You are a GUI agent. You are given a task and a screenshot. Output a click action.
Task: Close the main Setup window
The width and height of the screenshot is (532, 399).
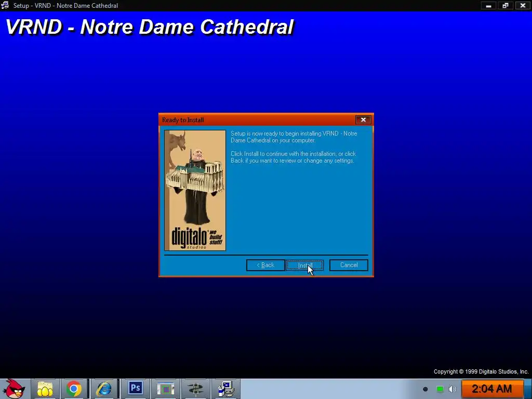pos(523,5)
